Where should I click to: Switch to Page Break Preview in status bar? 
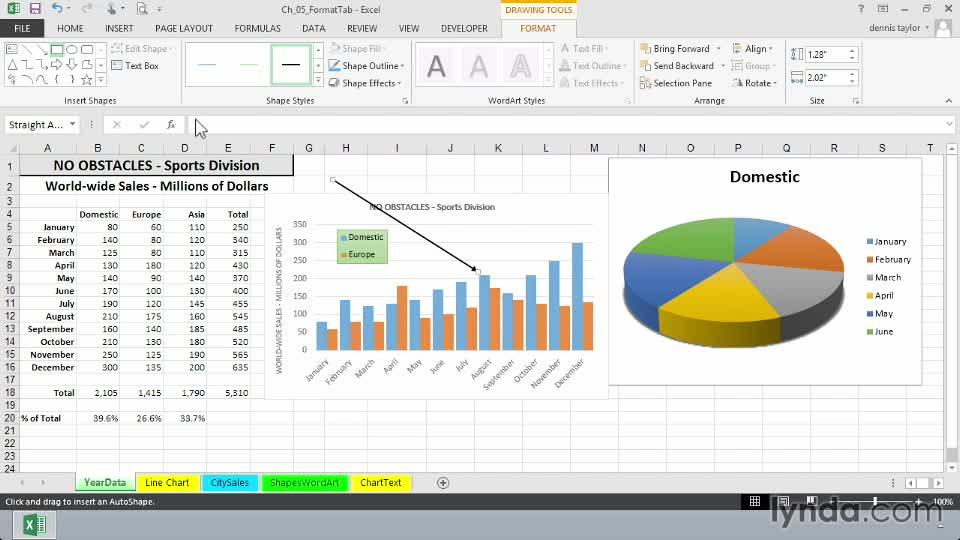[811, 501]
